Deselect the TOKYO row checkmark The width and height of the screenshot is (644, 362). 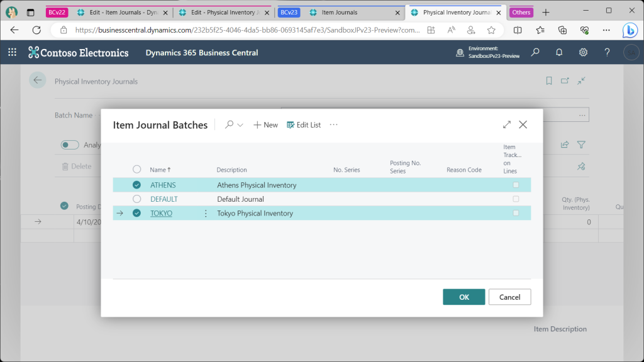tap(136, 213)
